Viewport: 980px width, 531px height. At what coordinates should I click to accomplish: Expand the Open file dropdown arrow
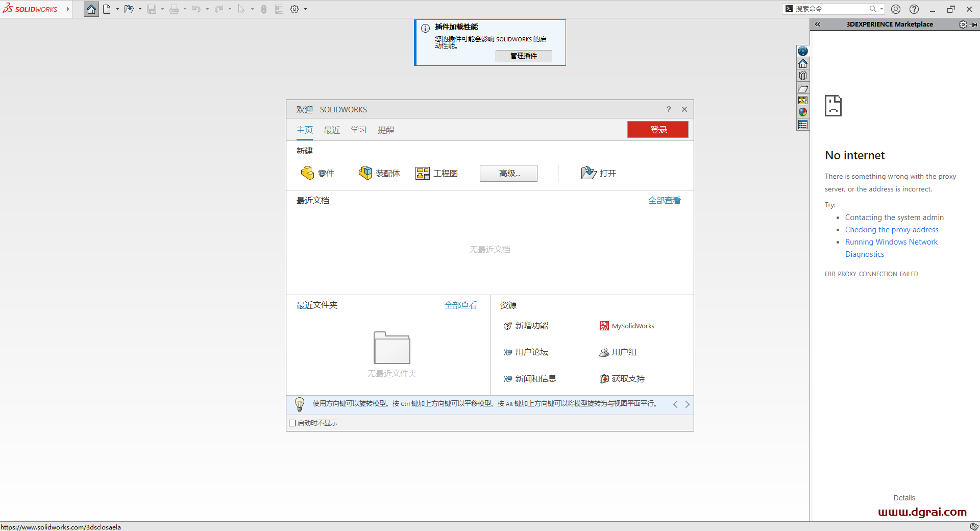pos(140,9)
